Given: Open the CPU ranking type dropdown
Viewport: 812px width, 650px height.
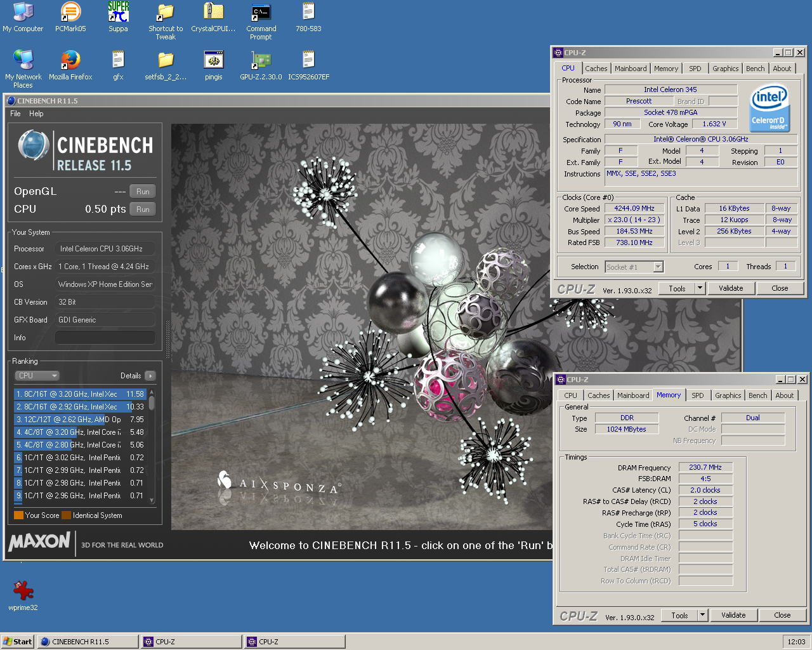Looking at the screenshot, I should (37, 376).
